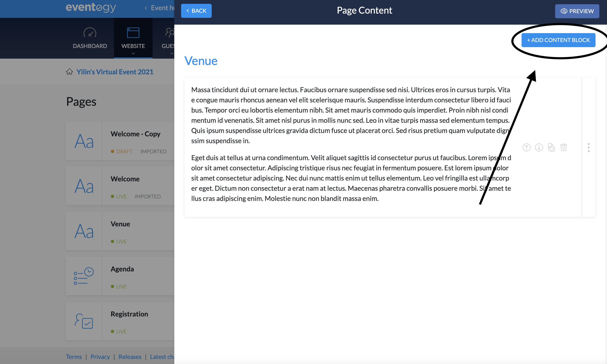Click the IMPORTED label on Welcome - Copy
Image resolution: width=607 pixels, height=364 pixels.
point(153,151)
